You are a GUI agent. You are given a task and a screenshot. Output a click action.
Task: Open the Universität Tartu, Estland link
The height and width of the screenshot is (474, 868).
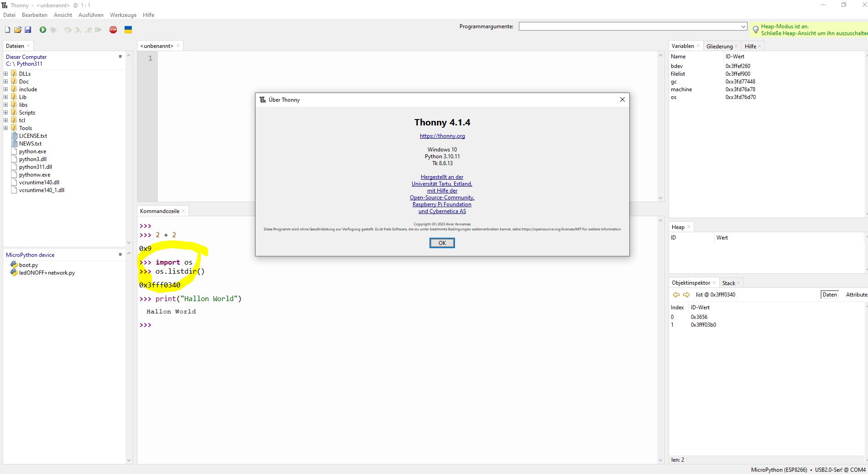[442, 184]
